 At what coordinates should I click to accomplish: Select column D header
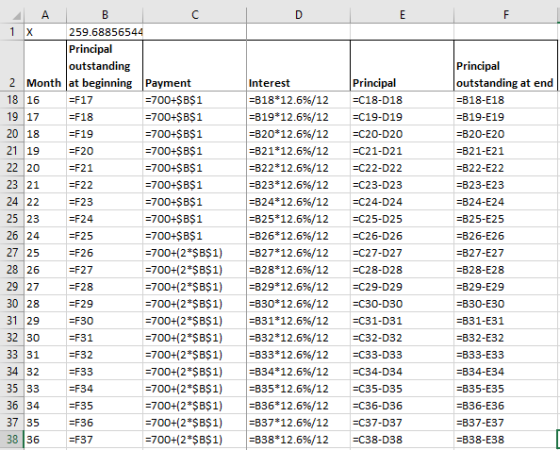[x=299, y=15]
